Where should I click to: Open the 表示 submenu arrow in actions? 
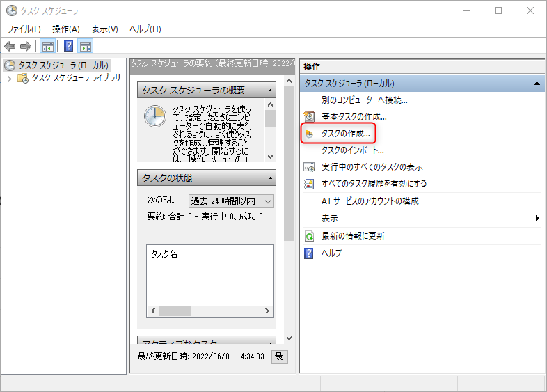[537, 219]
